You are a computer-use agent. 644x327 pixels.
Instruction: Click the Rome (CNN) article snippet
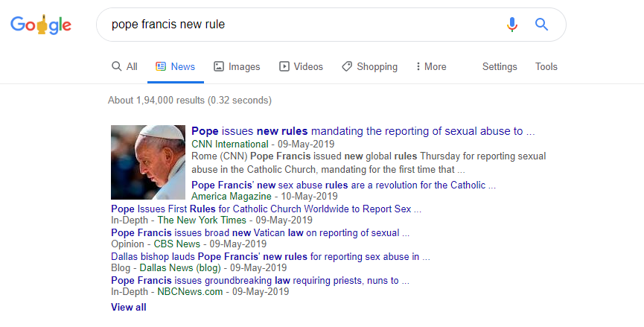point(369,162)
